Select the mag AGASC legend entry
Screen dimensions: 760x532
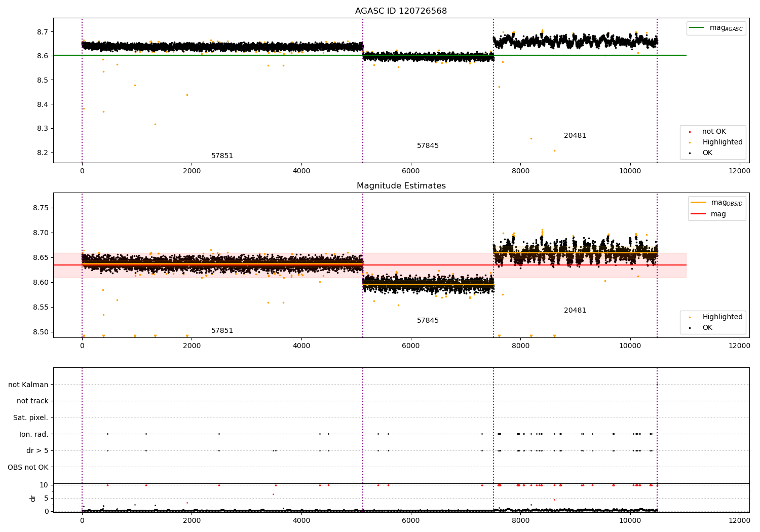pos(716,28)
